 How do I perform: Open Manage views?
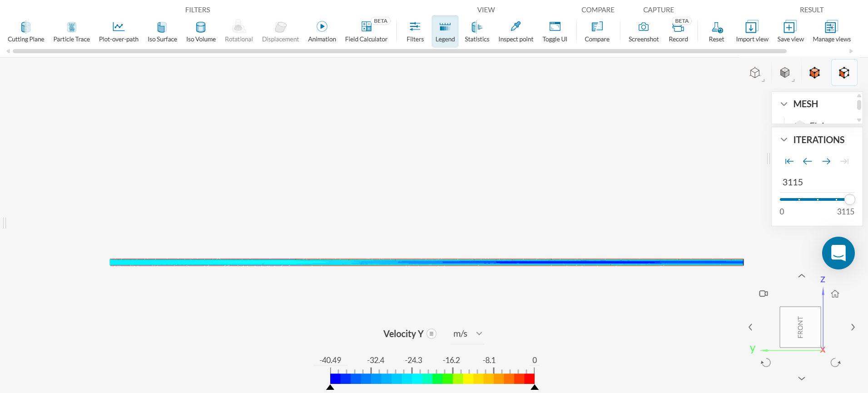[x=832, y=32]
